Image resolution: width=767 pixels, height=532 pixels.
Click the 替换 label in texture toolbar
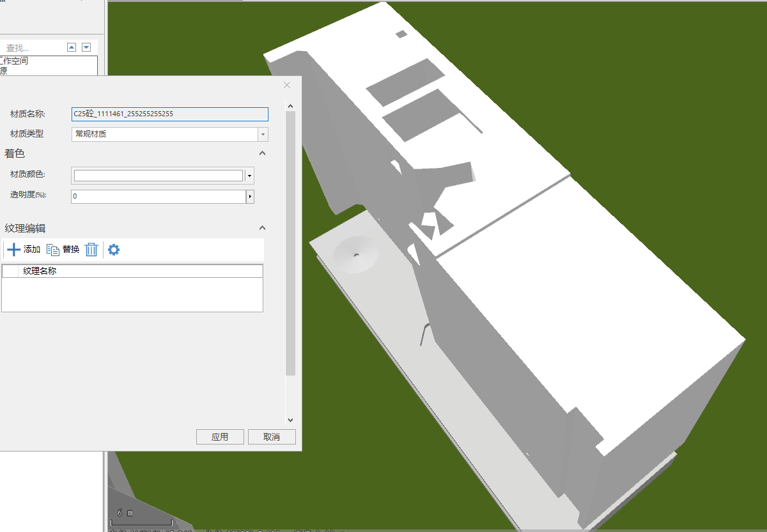point(71,250)
